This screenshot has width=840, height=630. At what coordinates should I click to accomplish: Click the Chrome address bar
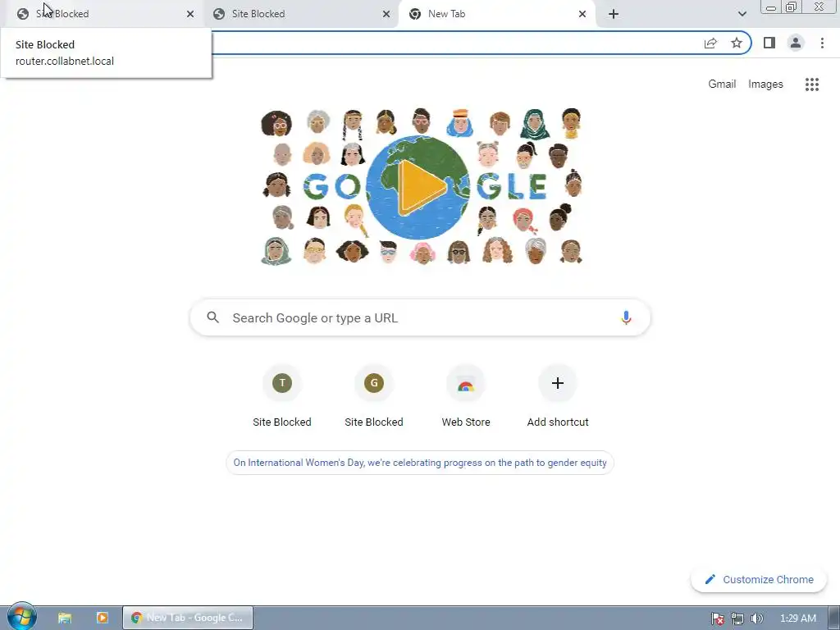click(x=455, y=43)
